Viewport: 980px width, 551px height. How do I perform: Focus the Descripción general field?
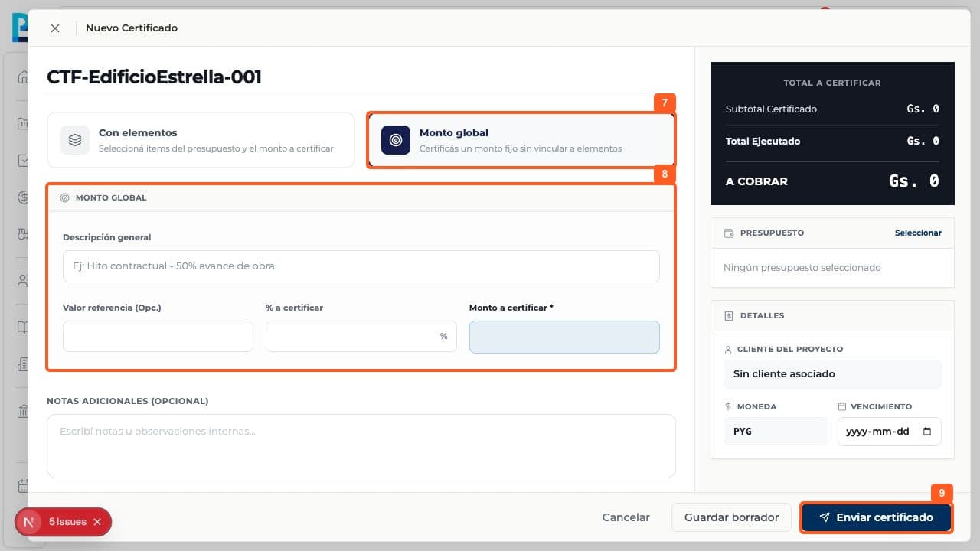361,266
